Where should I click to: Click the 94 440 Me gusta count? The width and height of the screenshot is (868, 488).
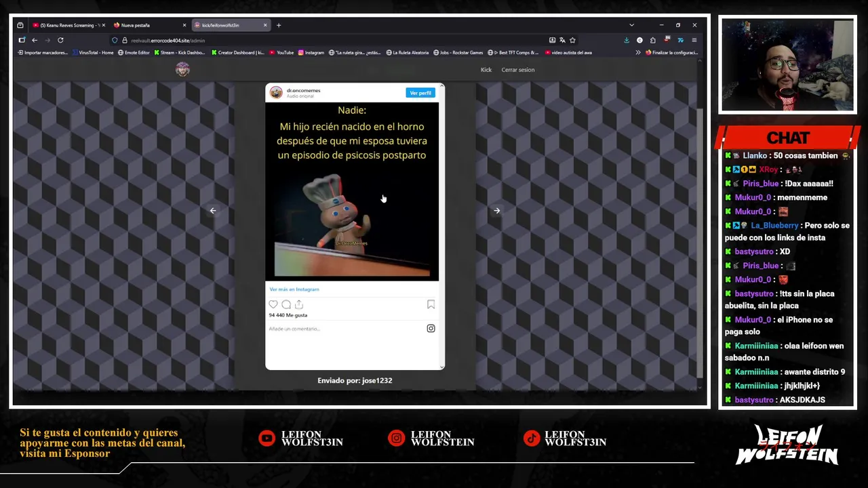[x=288, y=315]
